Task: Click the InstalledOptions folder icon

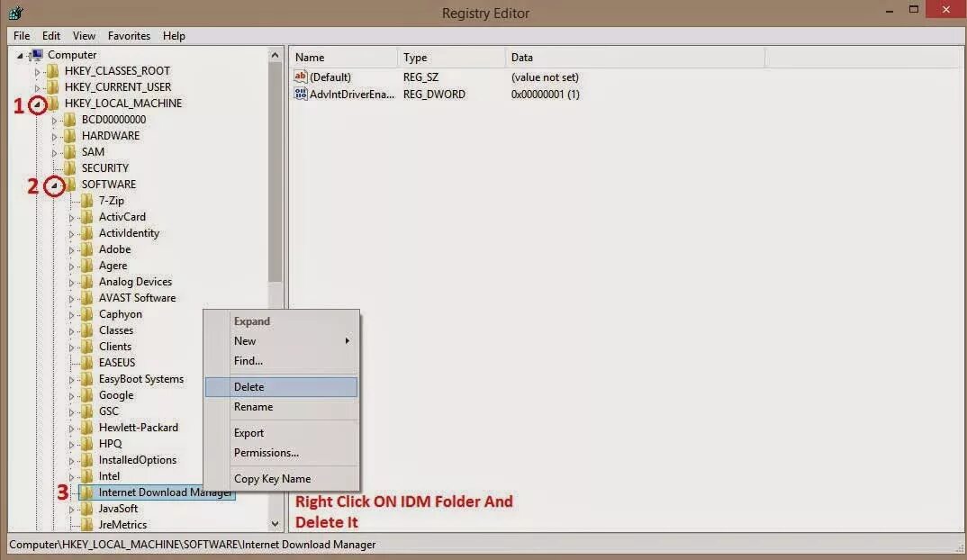Action: [87, 459]
